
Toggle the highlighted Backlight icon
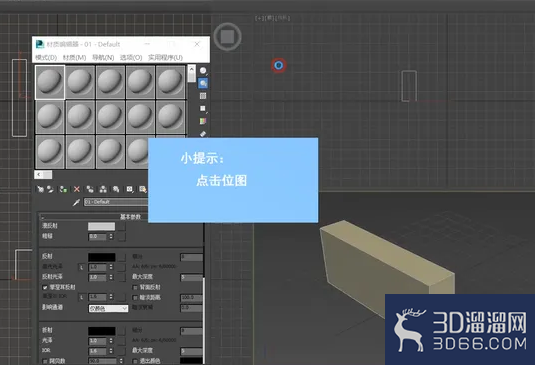pos(203,83)
